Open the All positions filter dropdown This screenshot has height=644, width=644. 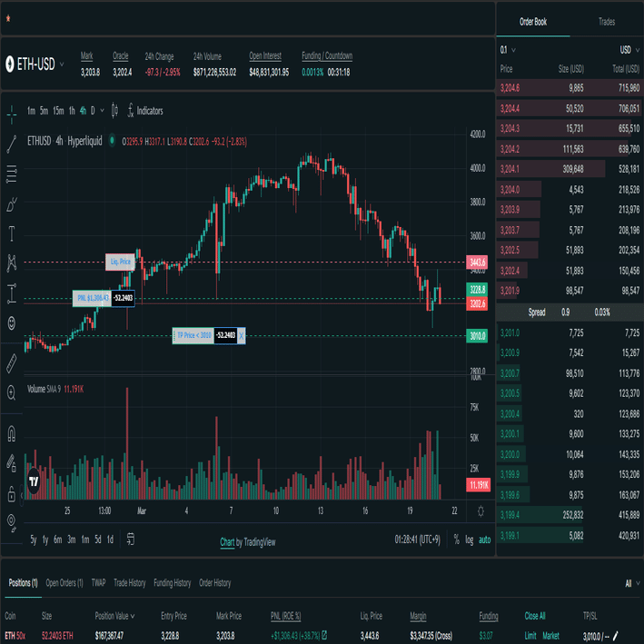coord(632,583)
